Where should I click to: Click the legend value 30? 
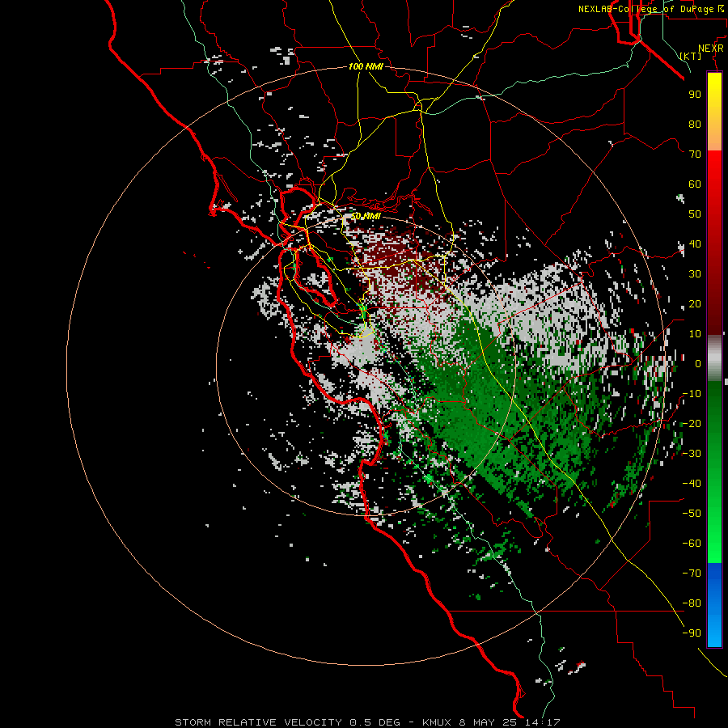coord(695,274)
